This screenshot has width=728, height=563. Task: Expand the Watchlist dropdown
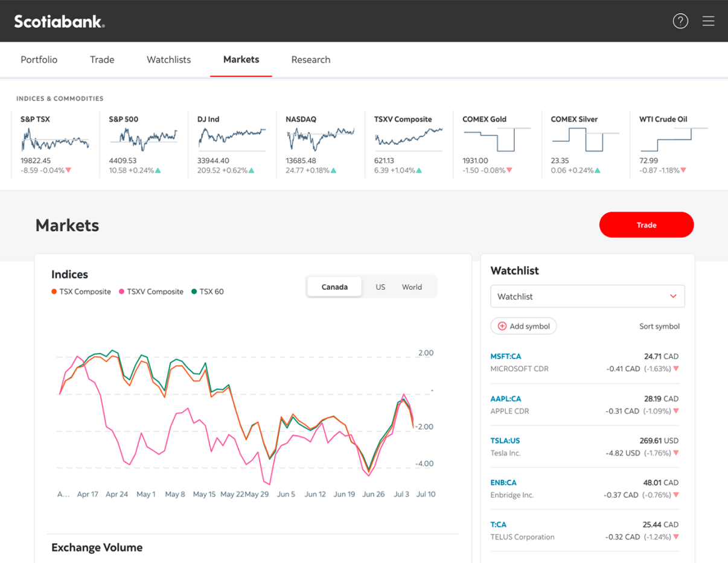pyautogui.click(x=587, y=296)
